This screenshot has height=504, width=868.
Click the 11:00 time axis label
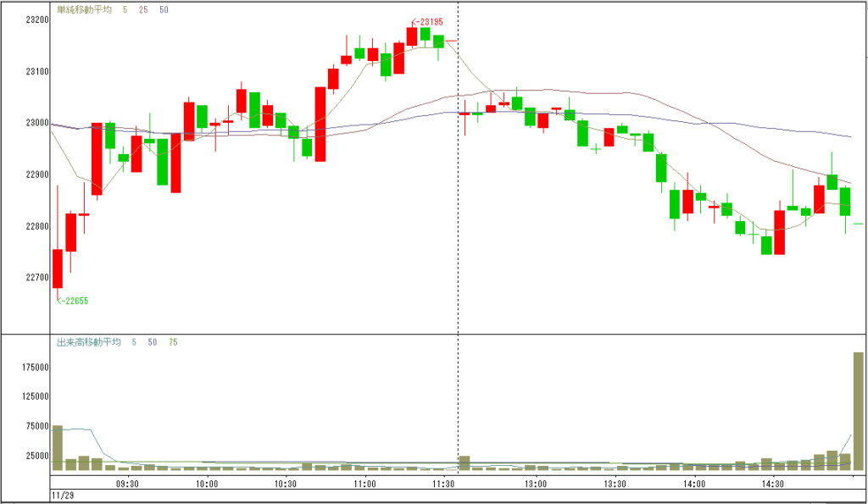click(364, 484)
